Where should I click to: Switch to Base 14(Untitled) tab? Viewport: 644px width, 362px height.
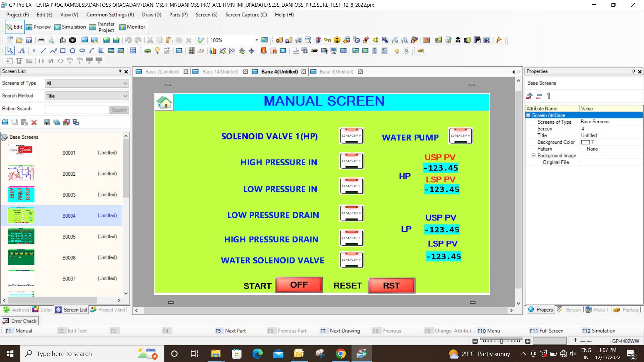(x=220, y=72)
